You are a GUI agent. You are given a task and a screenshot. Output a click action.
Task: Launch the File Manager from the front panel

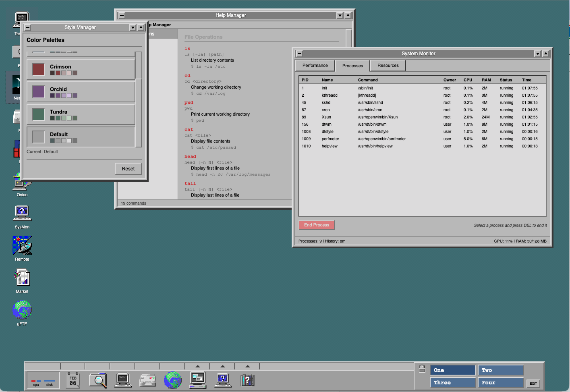click(98, 380)
